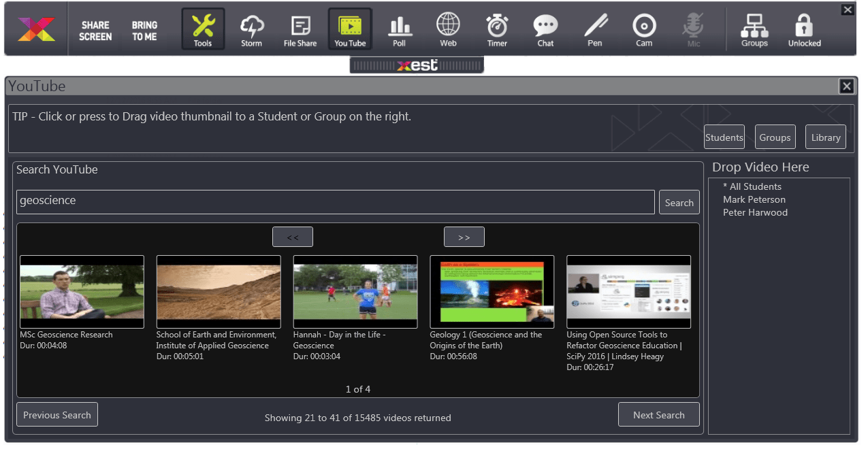Open the Tools menu icon
868x449 pixels.
(203, 29)
